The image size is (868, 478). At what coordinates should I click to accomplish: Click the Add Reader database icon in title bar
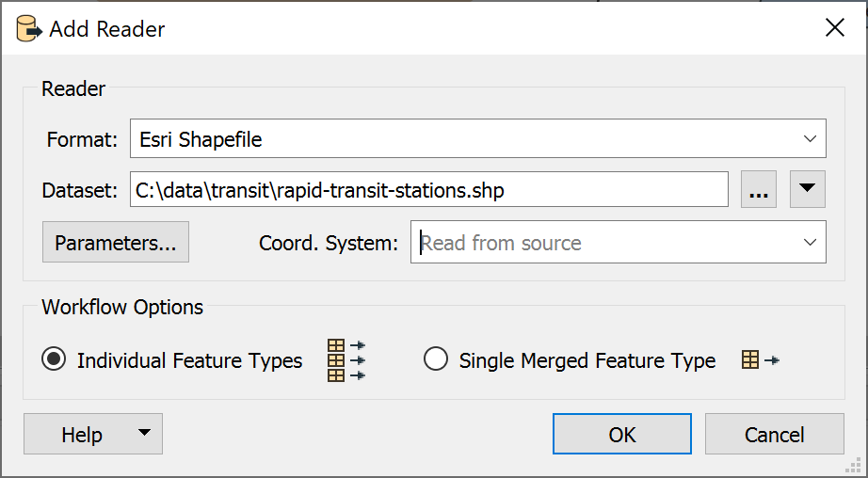(x=29, y=29)
